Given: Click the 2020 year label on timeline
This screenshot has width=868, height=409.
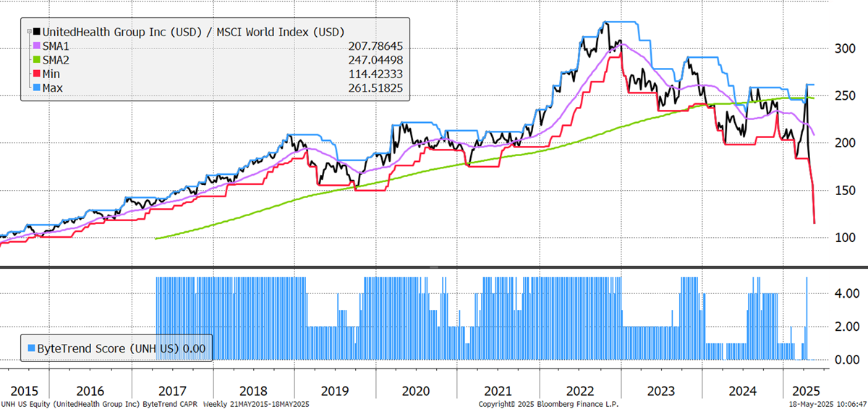Looking at the screenshot, I should [415, 390].
